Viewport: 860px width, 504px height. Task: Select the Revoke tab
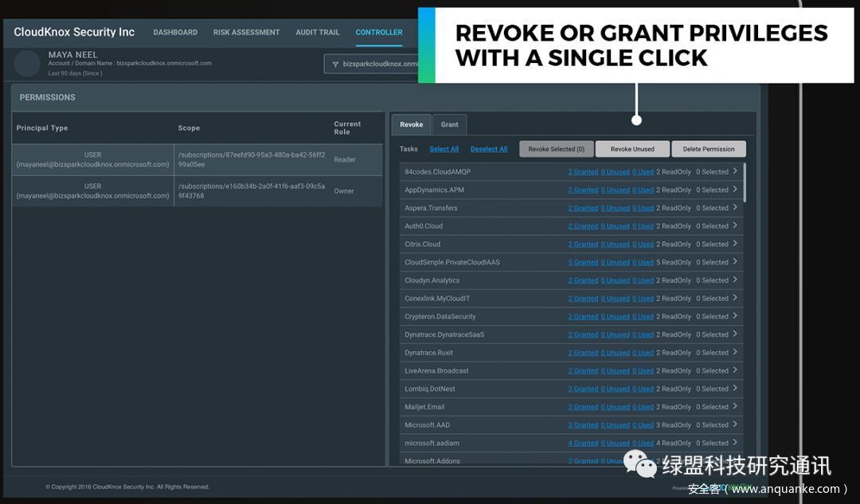(x=412, y=125)
